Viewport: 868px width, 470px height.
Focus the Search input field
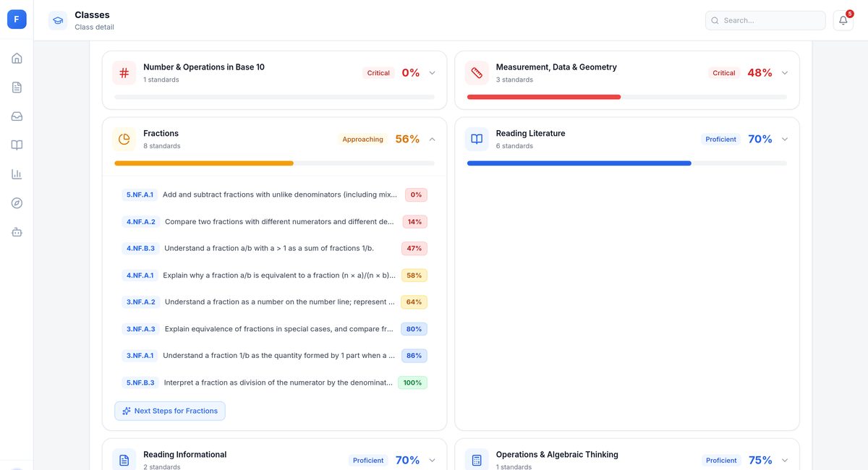click(x=765, y=20)
